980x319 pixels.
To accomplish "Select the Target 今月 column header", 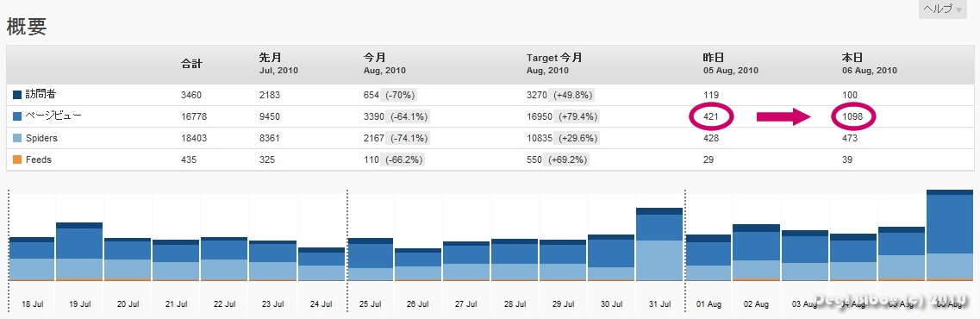I will click(x=554, y=64).
